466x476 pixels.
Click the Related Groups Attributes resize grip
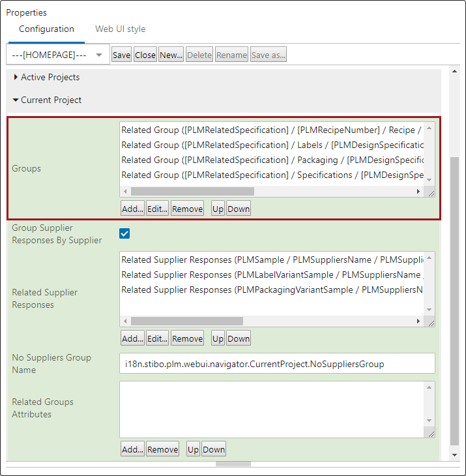(x=431, y=434)
